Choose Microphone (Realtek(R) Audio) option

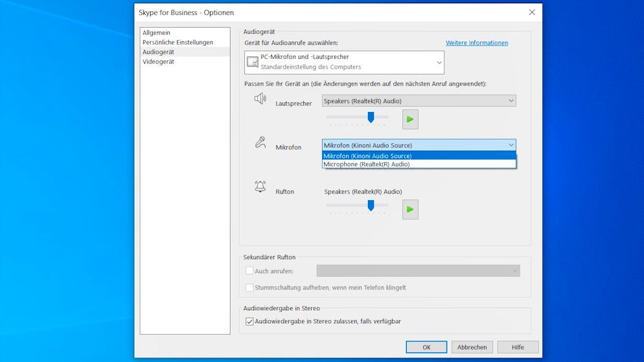click(419, 164)
